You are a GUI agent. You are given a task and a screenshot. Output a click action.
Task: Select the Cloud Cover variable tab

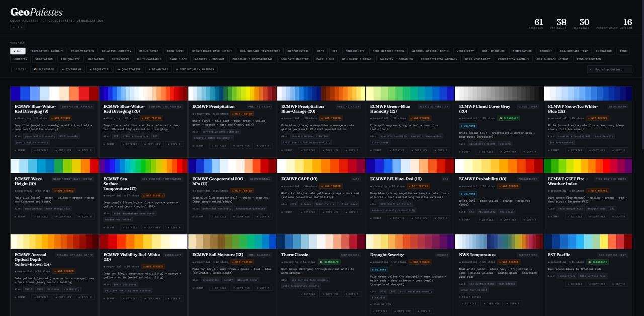149,51
